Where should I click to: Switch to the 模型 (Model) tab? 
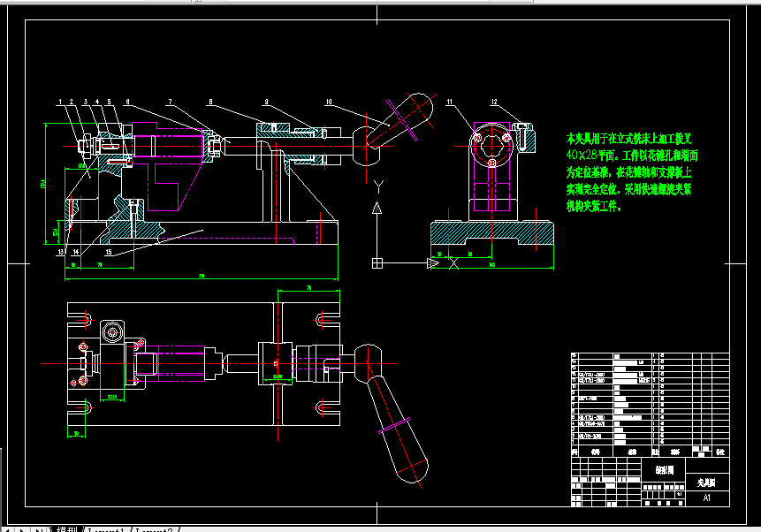pos(66,529)
